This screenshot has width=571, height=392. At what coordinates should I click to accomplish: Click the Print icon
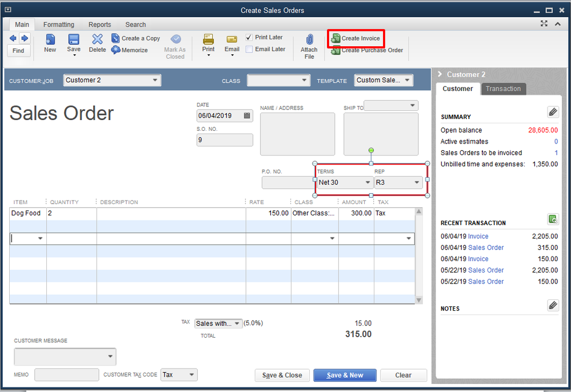coord(208,39)
